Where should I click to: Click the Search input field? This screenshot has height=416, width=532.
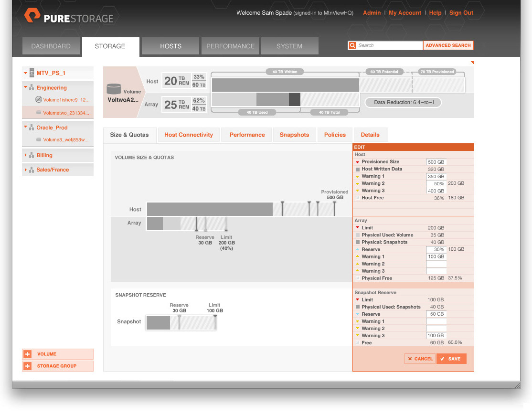(389, 45)
